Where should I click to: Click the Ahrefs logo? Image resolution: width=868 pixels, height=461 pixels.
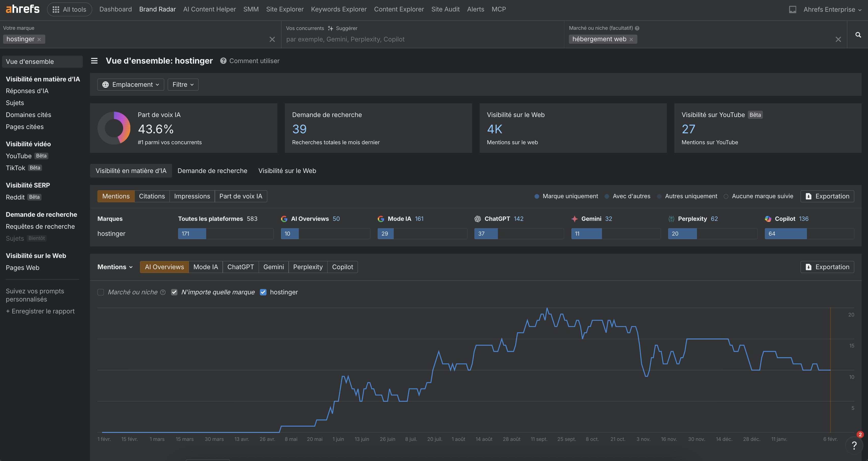pos(23,9)
